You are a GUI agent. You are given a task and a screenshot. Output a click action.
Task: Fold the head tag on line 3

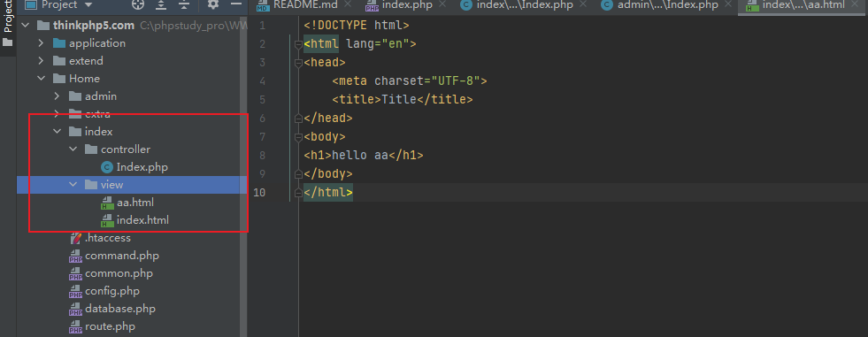[x=299, y=63]
